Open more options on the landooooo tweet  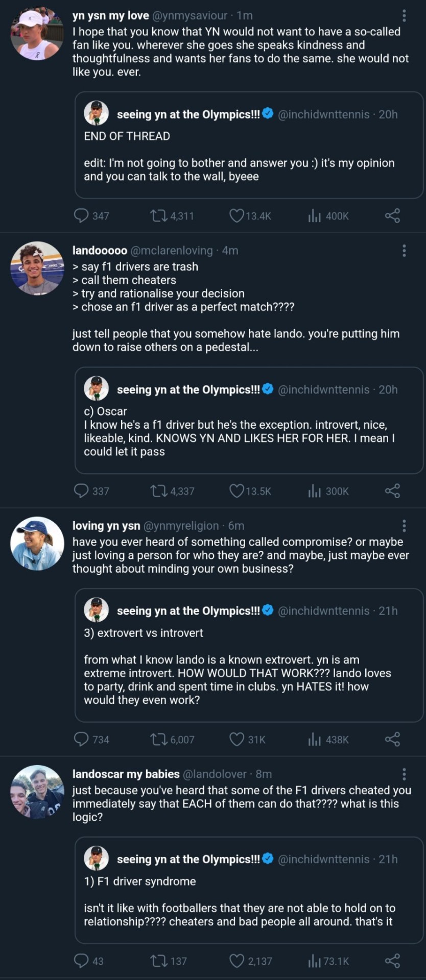point(404,251)
